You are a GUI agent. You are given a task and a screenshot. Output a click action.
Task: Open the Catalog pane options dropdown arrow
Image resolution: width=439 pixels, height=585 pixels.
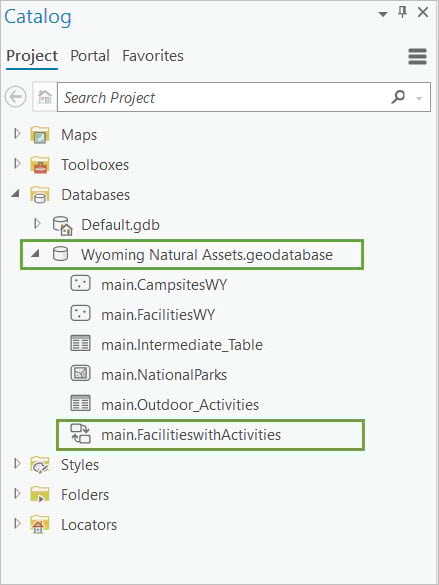click(x=383, y=14)
